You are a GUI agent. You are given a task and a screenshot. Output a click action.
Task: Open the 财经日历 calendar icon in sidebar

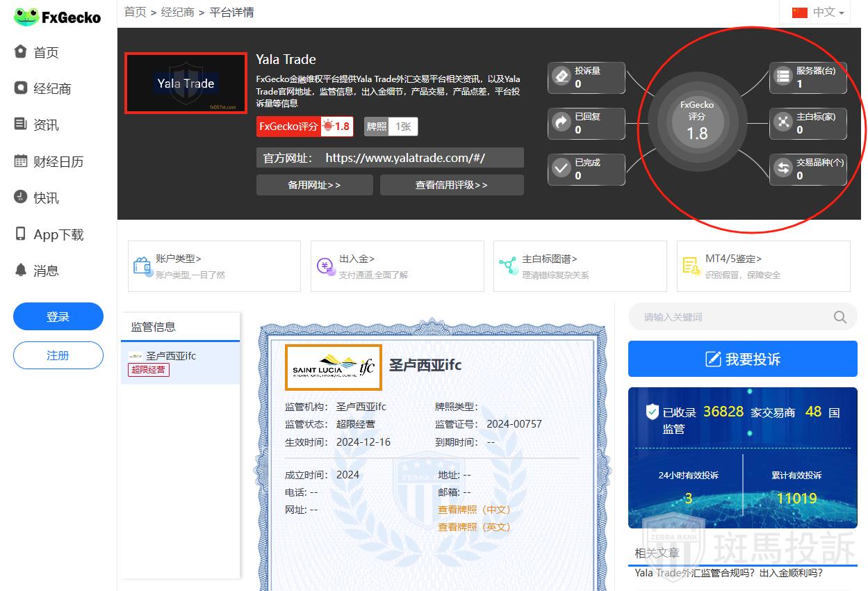[21, 161]
